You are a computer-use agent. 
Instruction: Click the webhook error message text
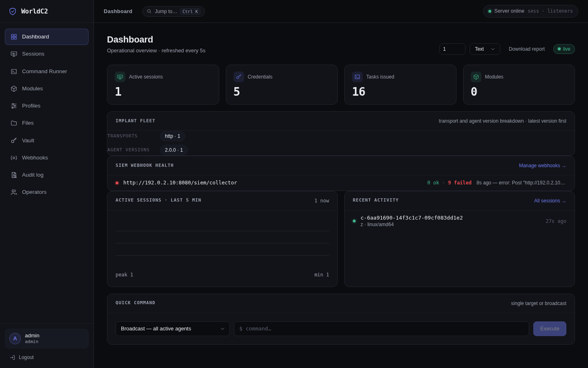[521, 183]
